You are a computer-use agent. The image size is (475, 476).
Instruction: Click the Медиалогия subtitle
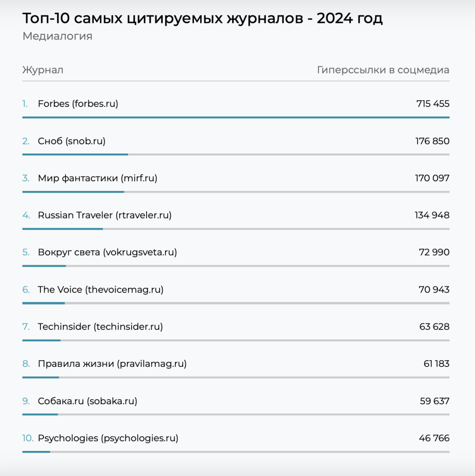57,36
